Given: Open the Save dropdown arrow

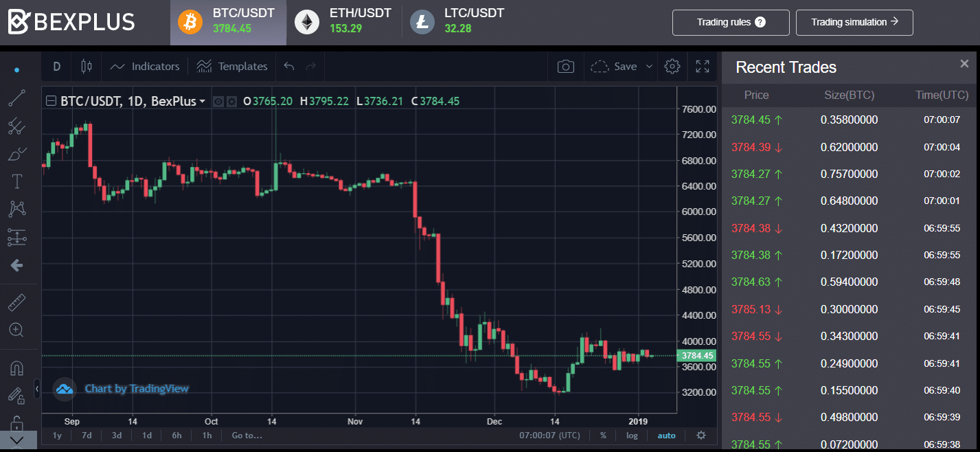Looking at the screenshot, I should (x=649, y=67).
